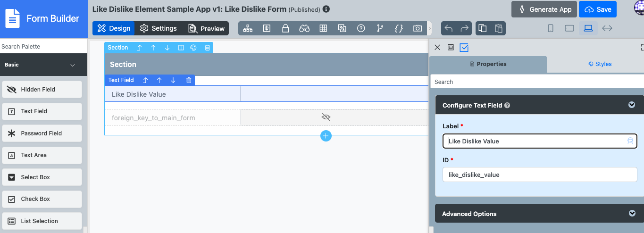Select the Password Field palette element

42,133
